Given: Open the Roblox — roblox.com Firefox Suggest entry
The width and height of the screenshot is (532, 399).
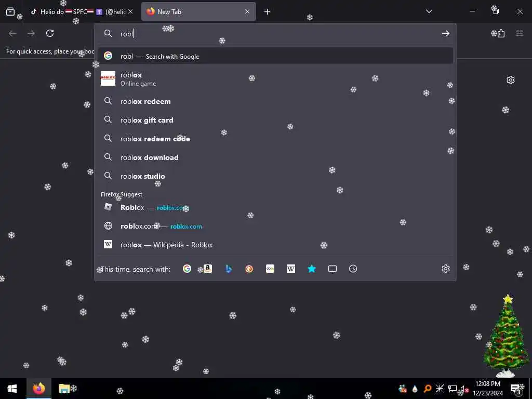Looking at the screenshot, I should (275, 207).
